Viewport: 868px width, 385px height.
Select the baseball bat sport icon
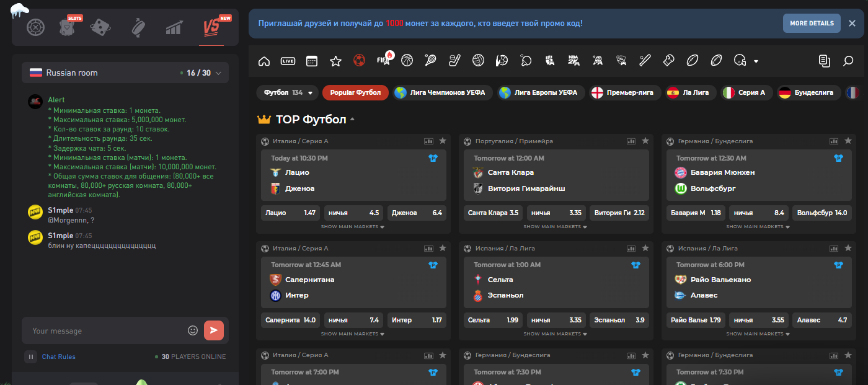coord(645,60)
